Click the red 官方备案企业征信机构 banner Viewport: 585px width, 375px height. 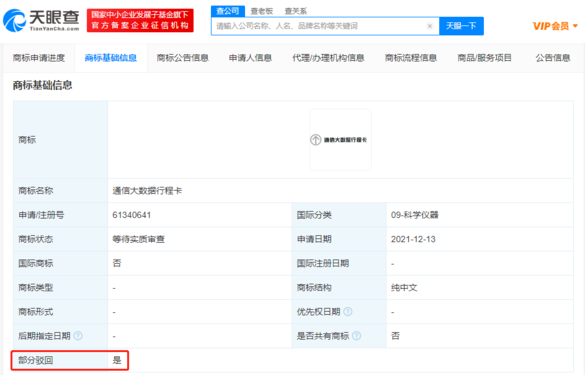coord(140,21)
